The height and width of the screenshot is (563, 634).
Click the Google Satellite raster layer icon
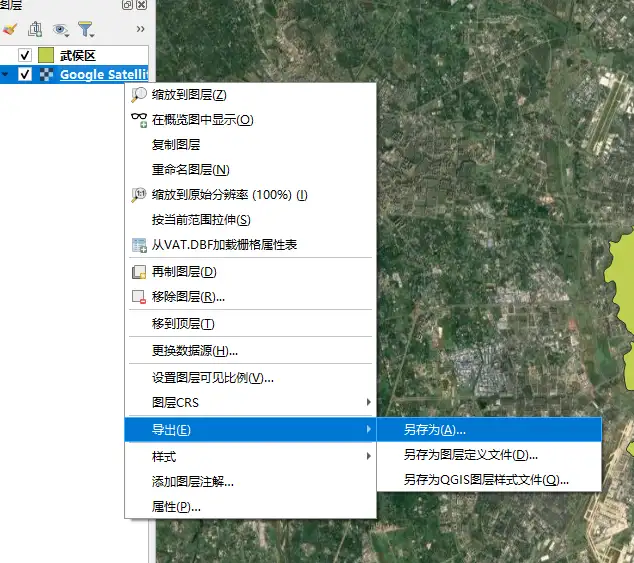pos(46,75)
